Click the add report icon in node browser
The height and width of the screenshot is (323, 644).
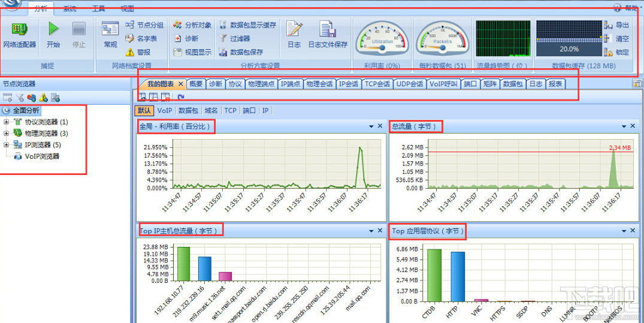point(56,98)
